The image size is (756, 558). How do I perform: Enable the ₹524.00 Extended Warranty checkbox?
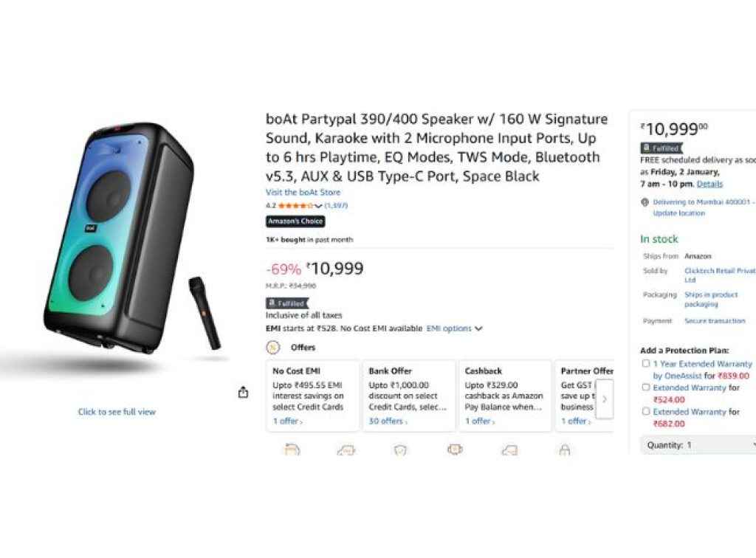pos(646,387)
